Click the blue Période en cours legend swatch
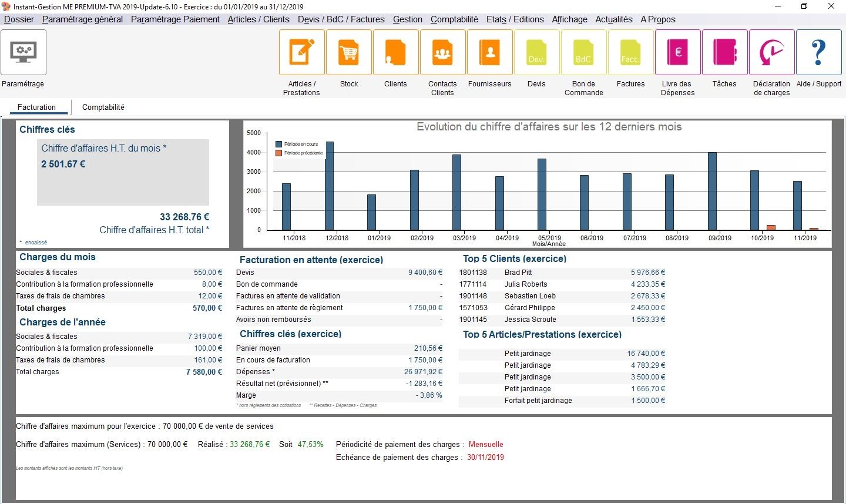846x504 pixels. pyautogui.click(x=279, y=144)
